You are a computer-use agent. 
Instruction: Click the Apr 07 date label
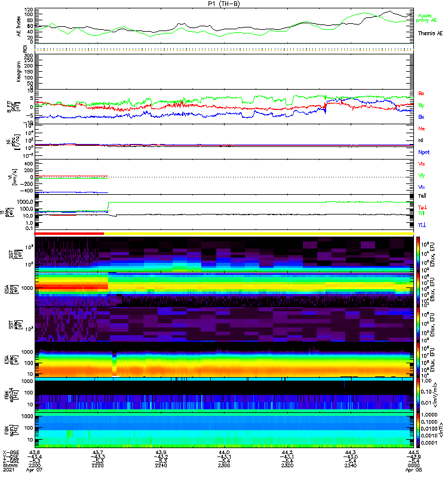tap(34, 470)
